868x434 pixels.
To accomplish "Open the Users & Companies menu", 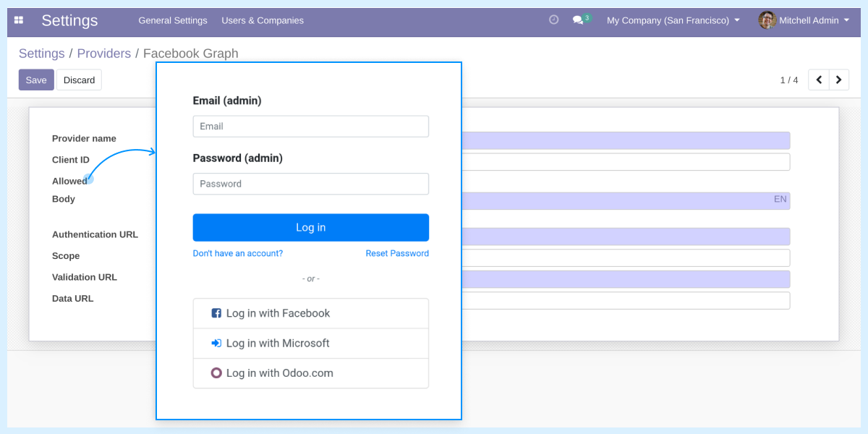I will (263, 21).
